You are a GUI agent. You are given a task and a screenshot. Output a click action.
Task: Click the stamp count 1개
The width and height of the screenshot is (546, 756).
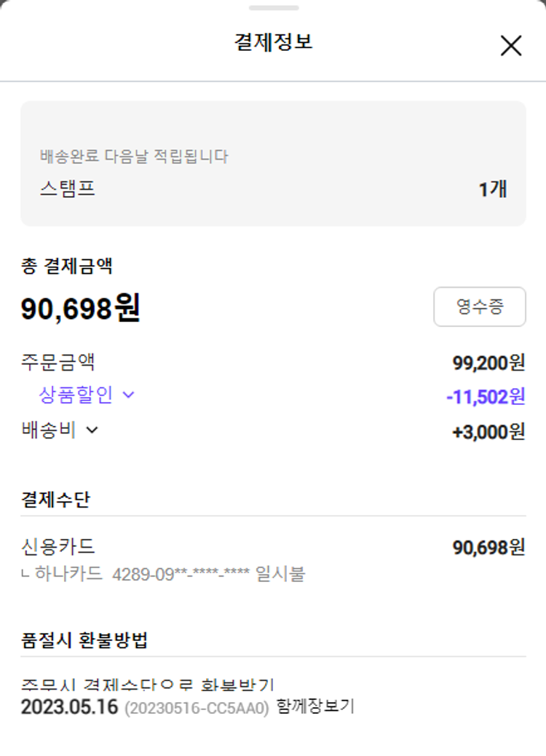(493, 189)
